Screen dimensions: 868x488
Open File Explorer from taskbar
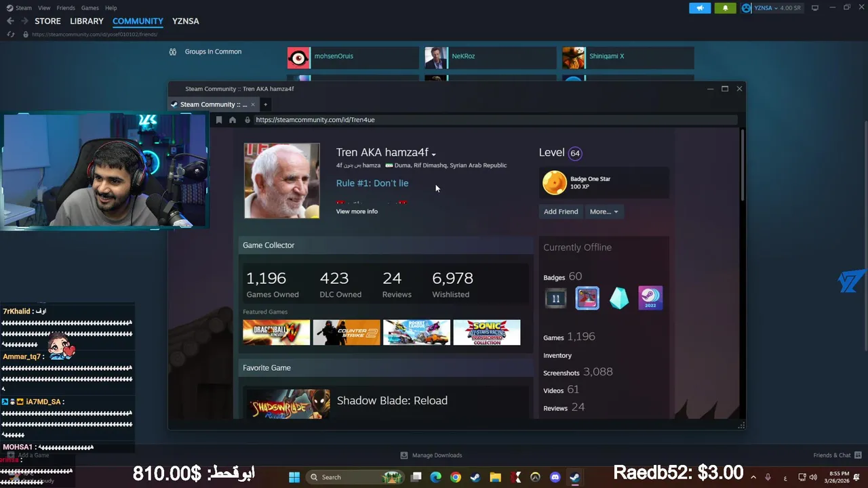496,477
